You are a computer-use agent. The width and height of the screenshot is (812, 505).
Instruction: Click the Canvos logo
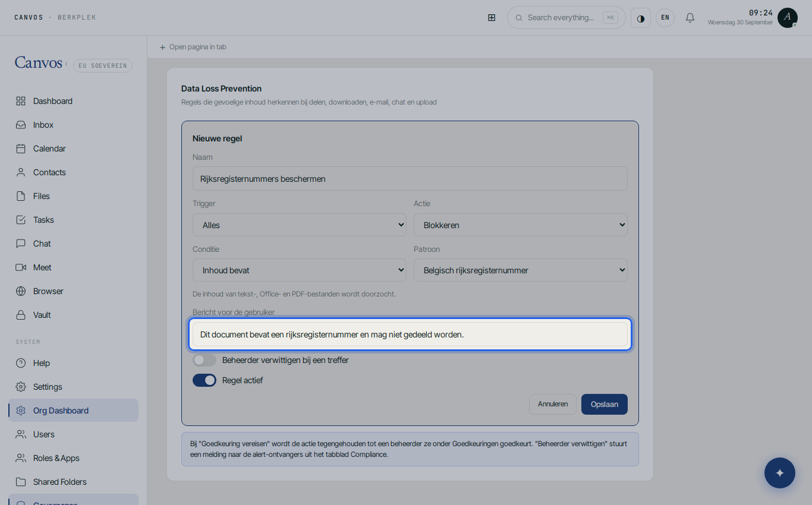pyautogui.click(x=39, y=62)
